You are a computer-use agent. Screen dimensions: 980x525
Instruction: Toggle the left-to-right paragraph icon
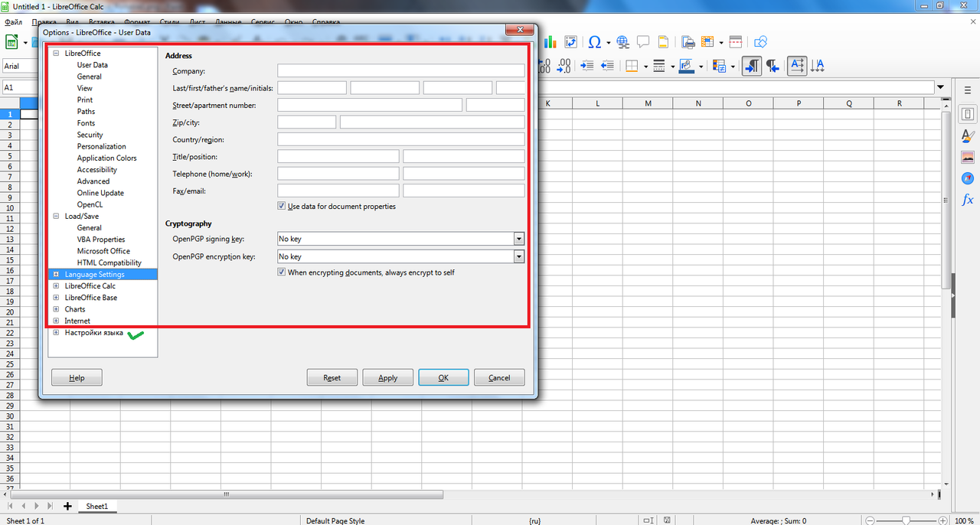(x=752, y=67)
